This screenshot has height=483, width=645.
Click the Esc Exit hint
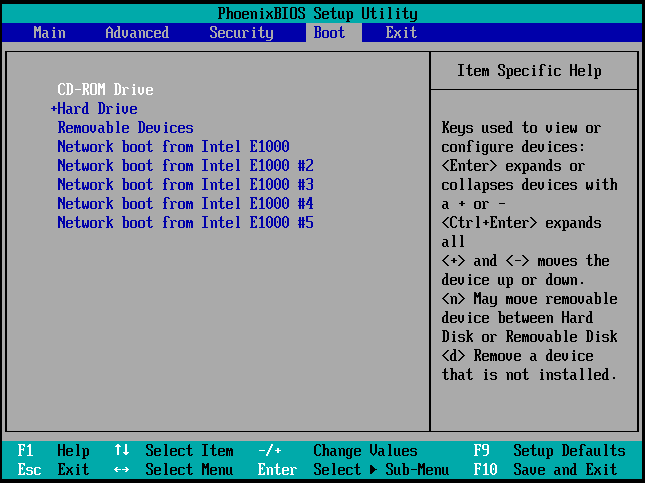point(53,469)
